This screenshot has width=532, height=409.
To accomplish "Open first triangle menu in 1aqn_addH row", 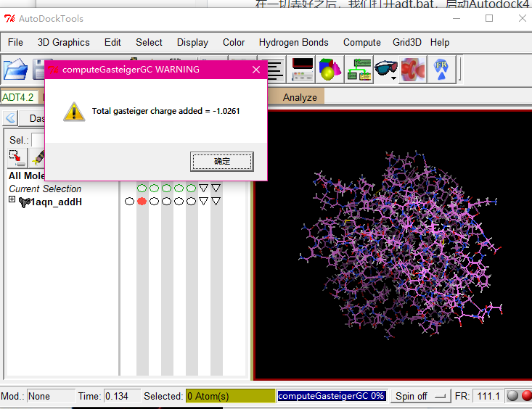I will tap(203, 201).
